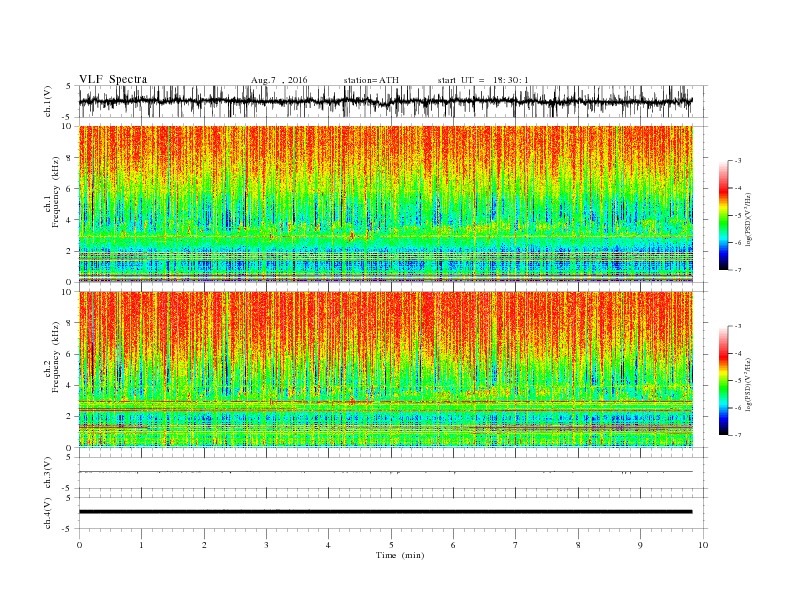Click the ch.1 waveform trace panel
792x612 pixels.
pos(393,101)
